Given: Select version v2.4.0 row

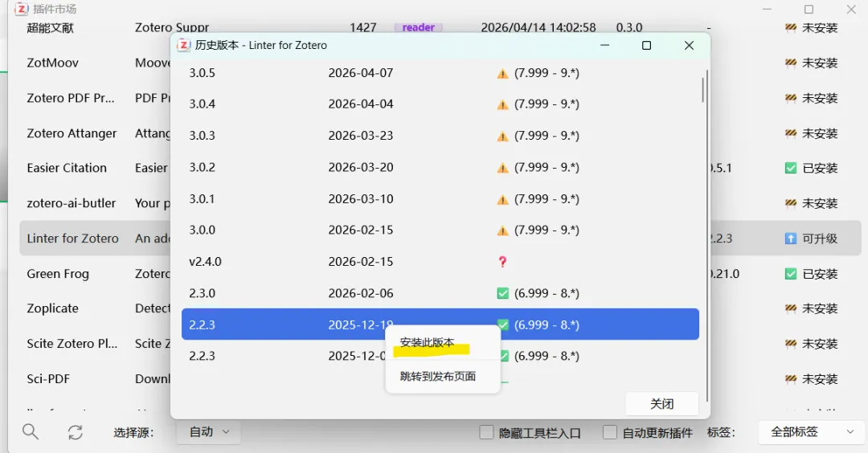Looking at the screenshot, I should click(440, 262).
